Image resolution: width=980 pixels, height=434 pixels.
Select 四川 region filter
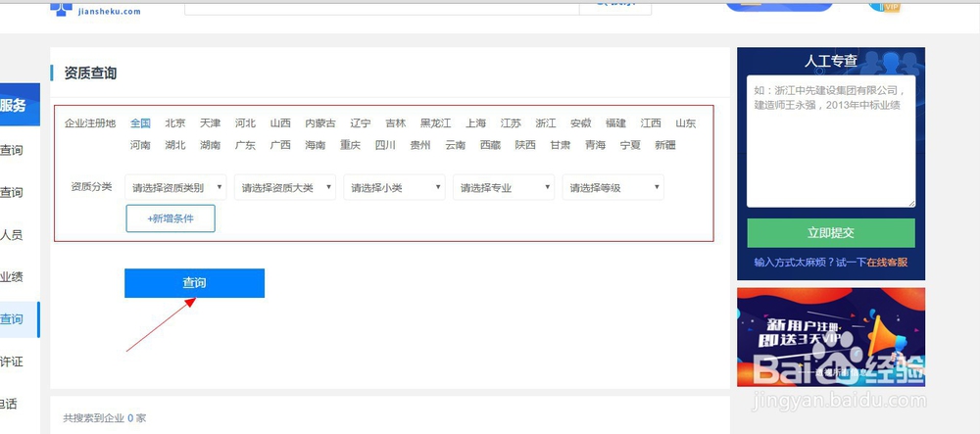pos(385,145)
